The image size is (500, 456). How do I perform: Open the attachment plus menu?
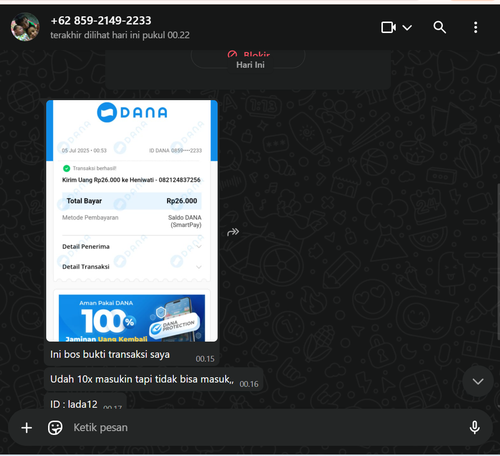(x=27, y=428)
